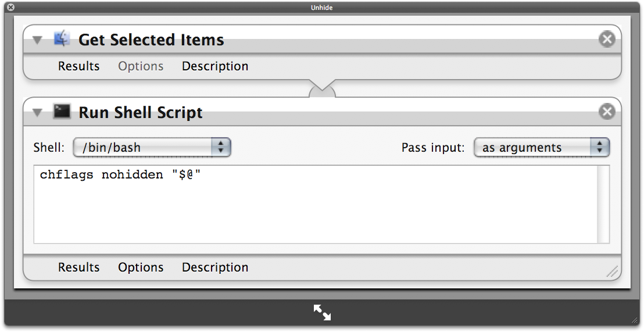Screen dimensions: 644x332
Task: Close the Unhide window
Action: [x=10, y=7]
